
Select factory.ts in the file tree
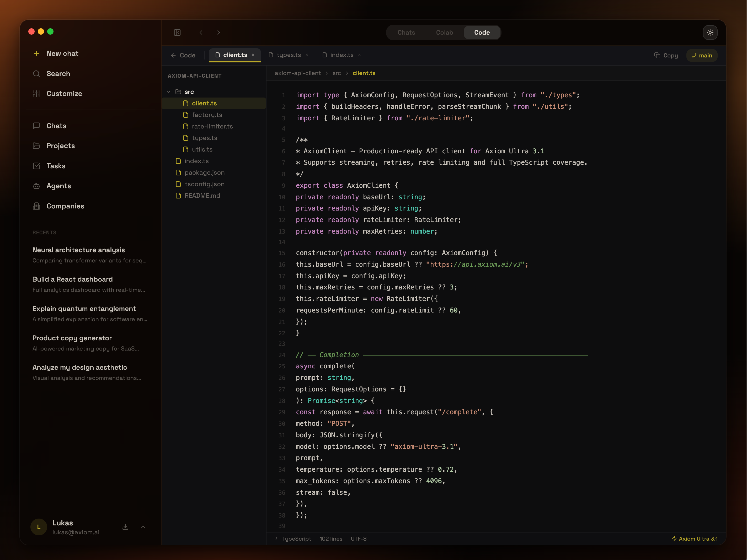pyautogui.click(x=207, y=115)
